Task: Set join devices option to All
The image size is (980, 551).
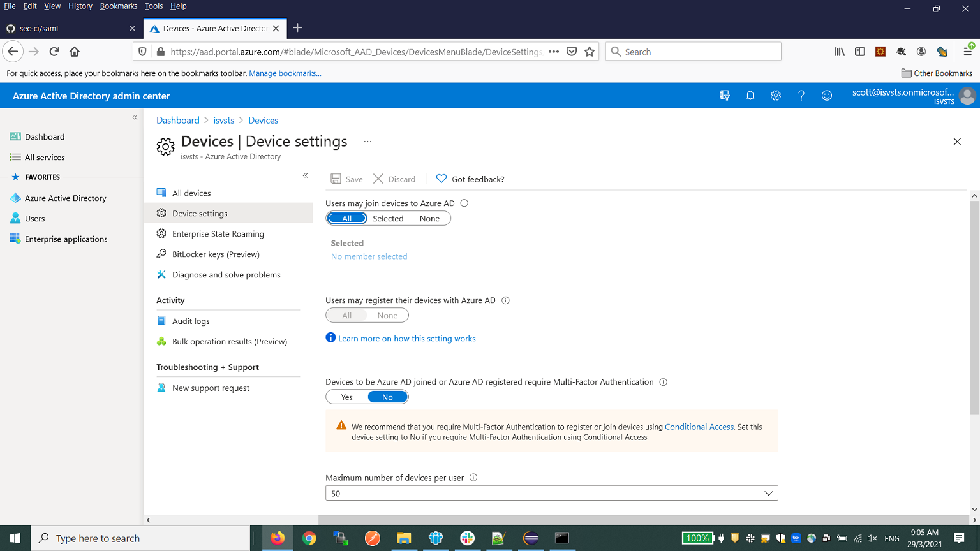Action: 347,219
